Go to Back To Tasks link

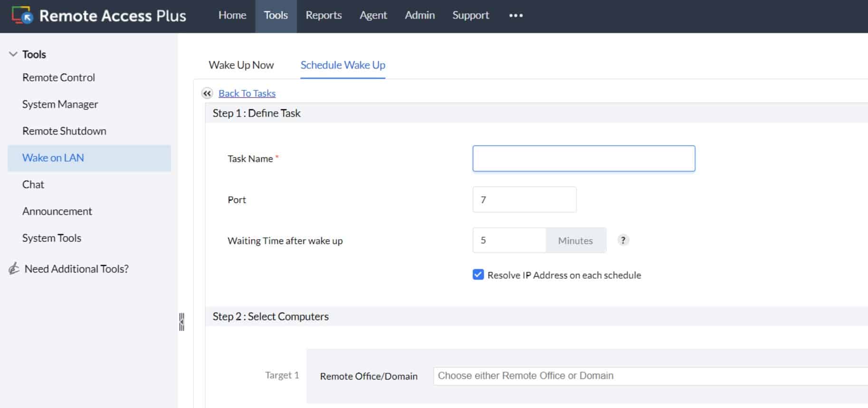tap(247, 94)
